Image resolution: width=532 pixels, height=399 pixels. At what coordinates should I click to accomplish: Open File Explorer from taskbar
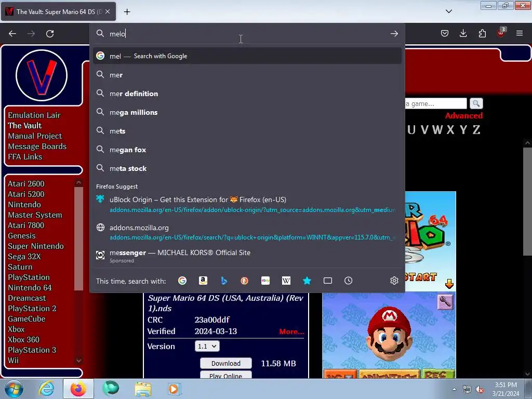coord(143,389)
